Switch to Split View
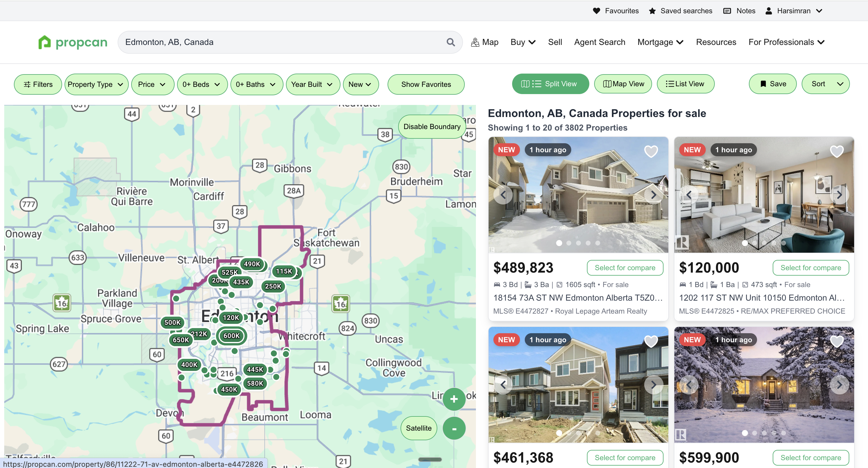 (x=551, y=84)
